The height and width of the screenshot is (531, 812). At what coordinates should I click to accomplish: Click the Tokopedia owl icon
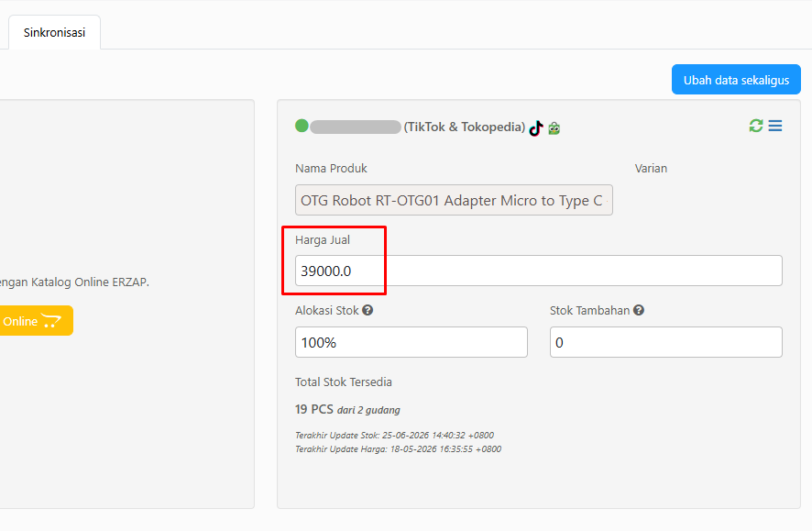pos(554,128)
